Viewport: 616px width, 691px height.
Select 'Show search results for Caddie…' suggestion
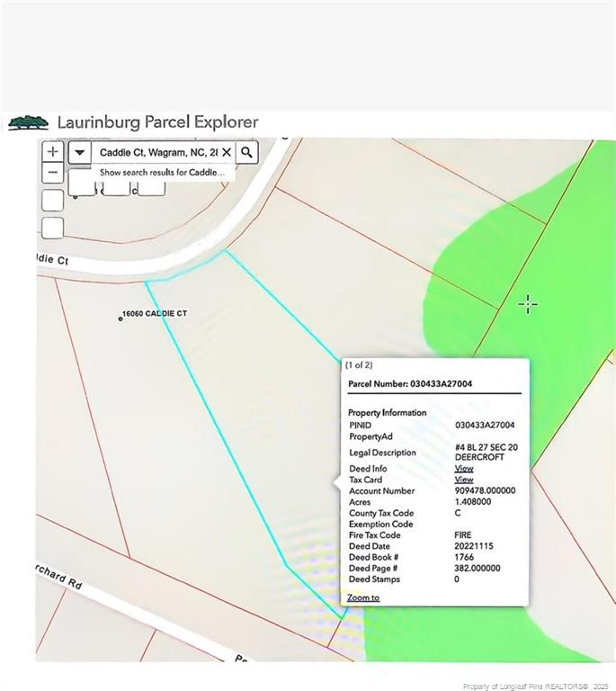click(x=162, y=173)
